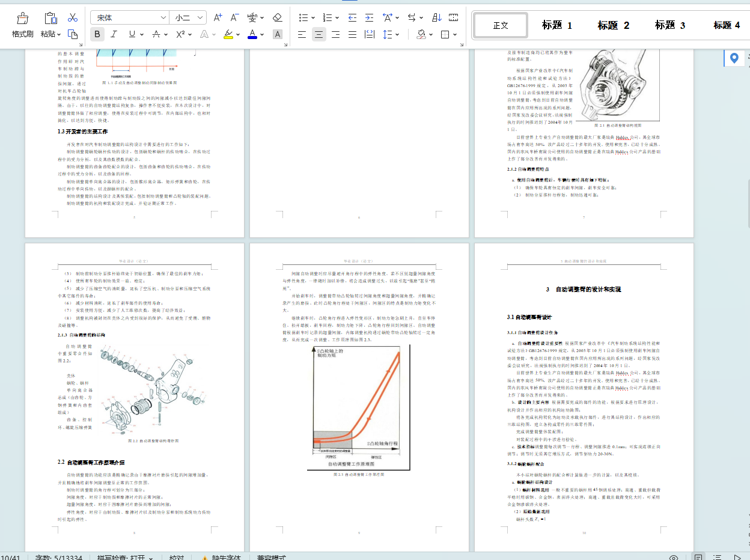Select Align Right paragraph alignment
Screen dimensions: 750x560
pyautogui.click(x=335, y=34)
